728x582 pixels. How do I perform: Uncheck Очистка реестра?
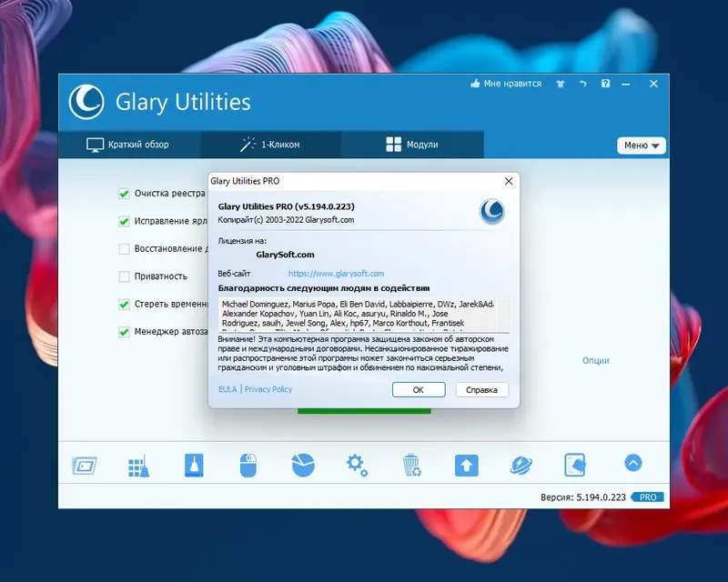[x=124, y=194]
